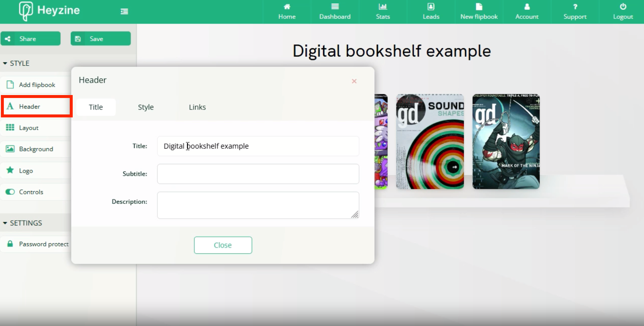Image resolution: width=644 pixels, height=326 pixels.
Task: Open the Dashboard from the top menu
Action: pos(335,12)
